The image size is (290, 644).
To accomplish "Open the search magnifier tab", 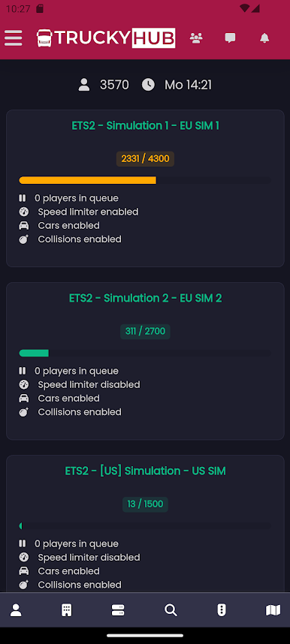I will tap(171, 610).
